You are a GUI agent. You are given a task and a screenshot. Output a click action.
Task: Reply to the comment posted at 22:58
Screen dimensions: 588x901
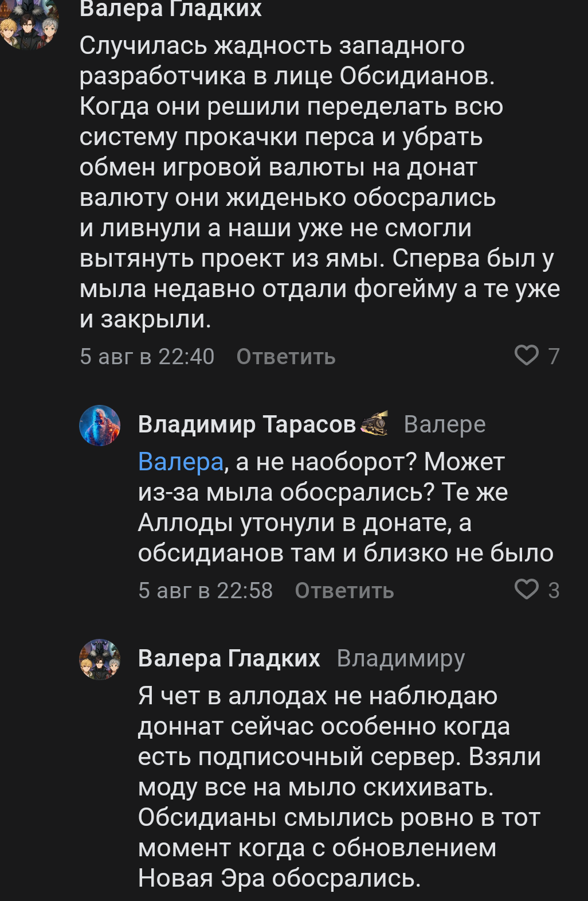tap(344, 591)
